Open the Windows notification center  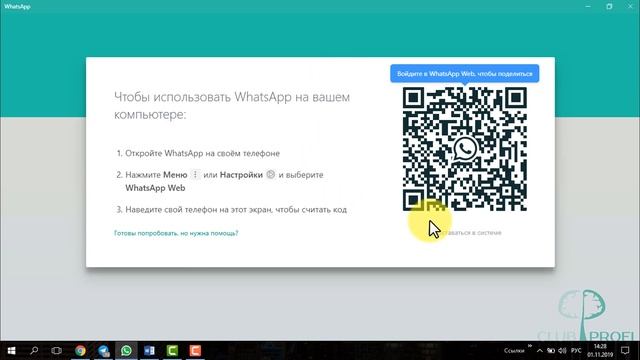[x=625, y=351]
